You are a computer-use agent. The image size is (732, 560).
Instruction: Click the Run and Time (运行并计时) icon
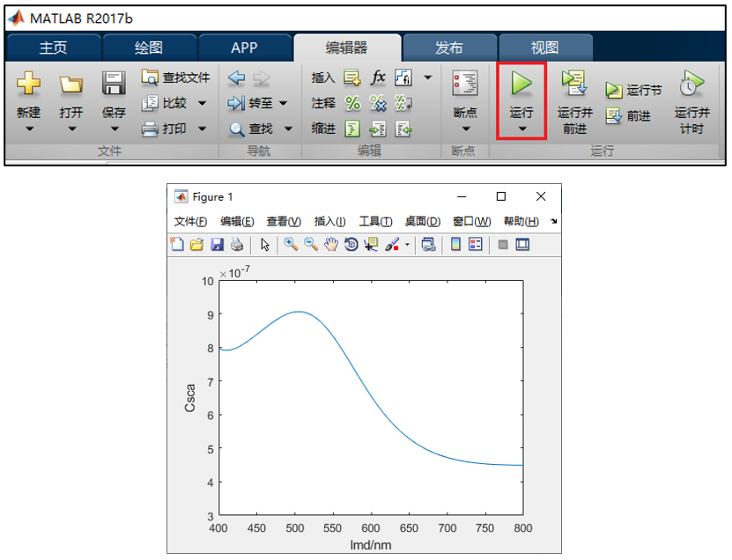click(691, 84)
